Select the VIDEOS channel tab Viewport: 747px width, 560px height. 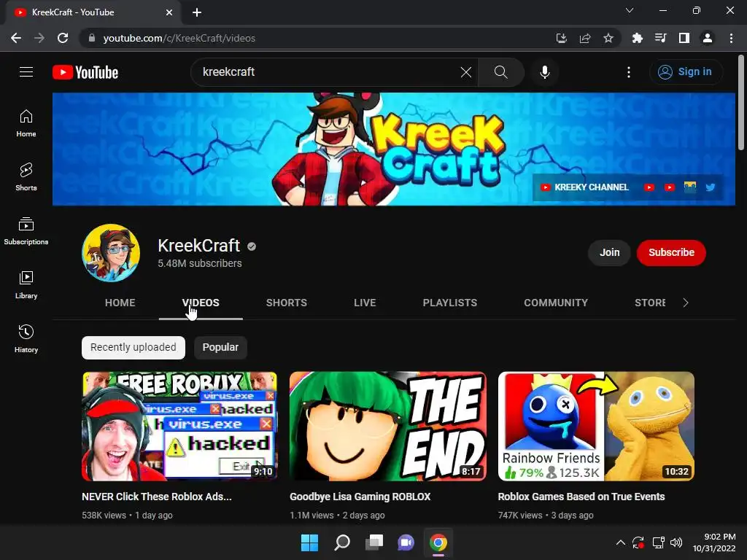201,303
